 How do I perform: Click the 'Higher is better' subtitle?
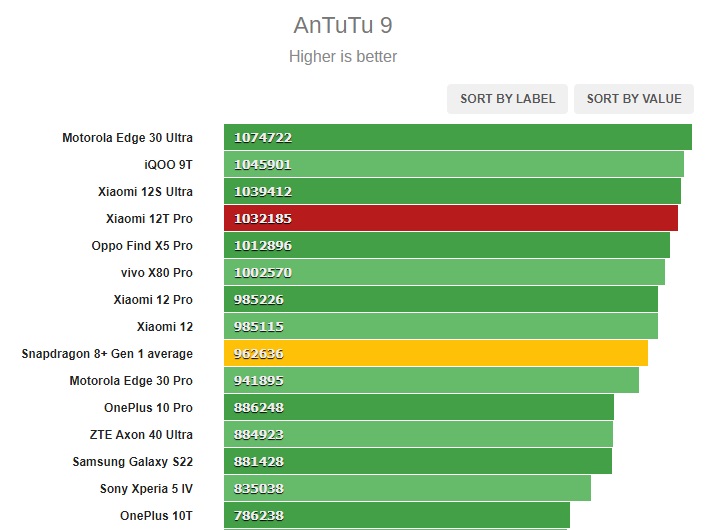pyautogui.click(x=343, y=56)
